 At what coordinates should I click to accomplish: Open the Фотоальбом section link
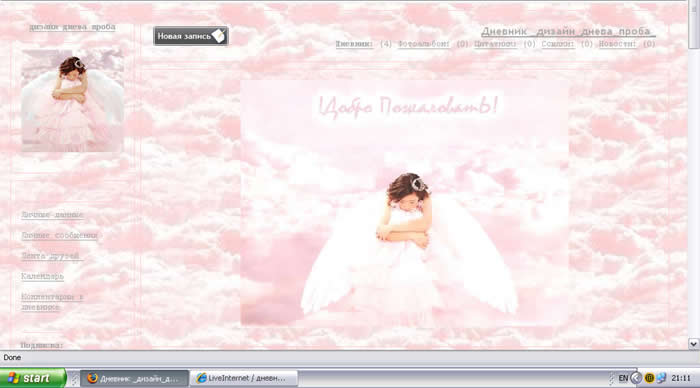tap(424, 44)
